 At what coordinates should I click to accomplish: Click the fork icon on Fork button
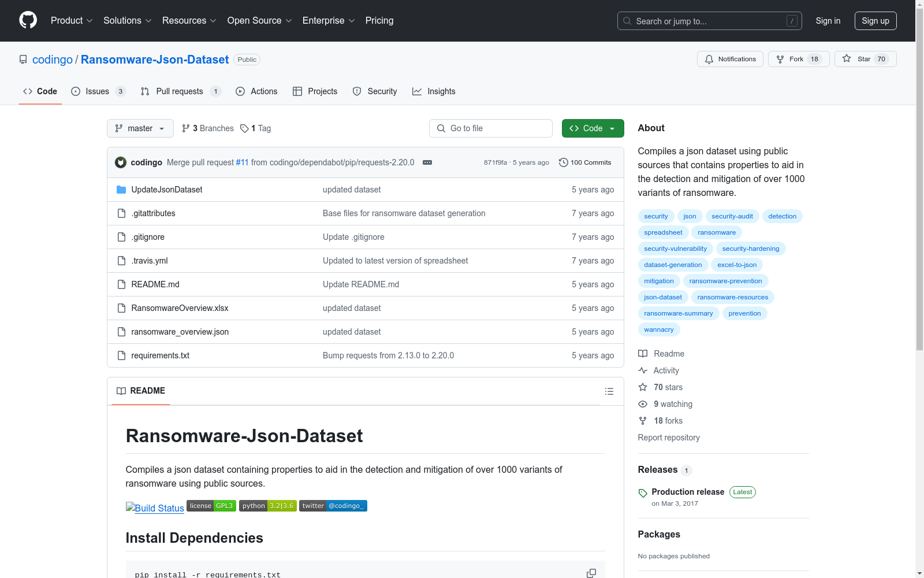pyautogui.click(x=780, y=58)
